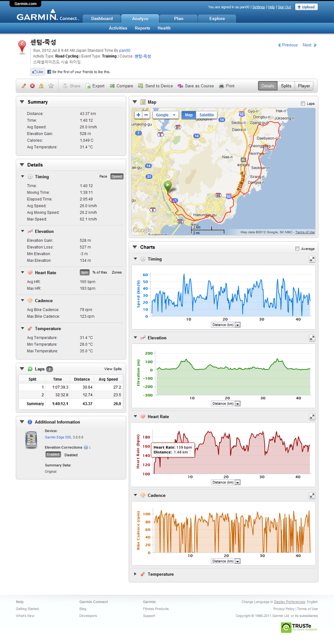Click Save as Course
This screenshot has height=644, width=334.
195,86
